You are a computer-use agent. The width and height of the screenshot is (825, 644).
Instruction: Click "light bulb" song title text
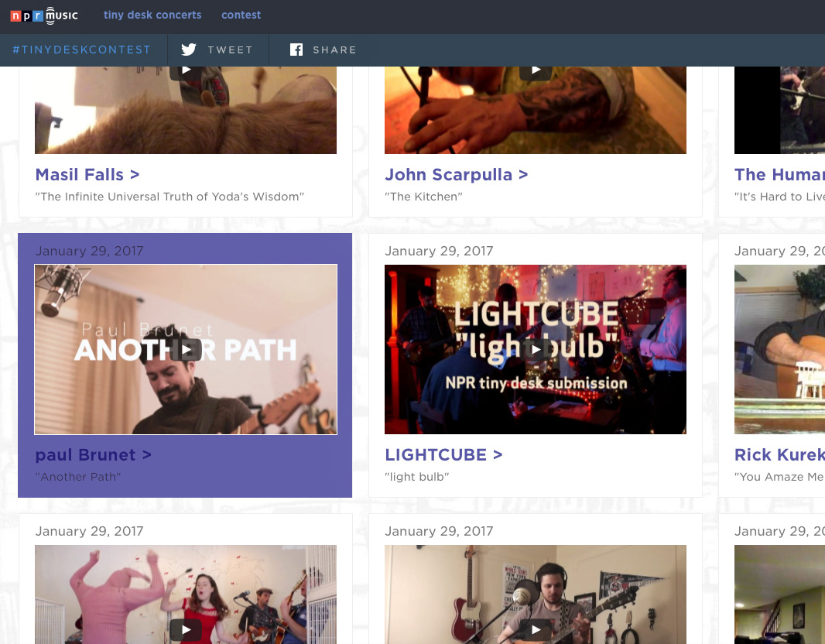416,477
